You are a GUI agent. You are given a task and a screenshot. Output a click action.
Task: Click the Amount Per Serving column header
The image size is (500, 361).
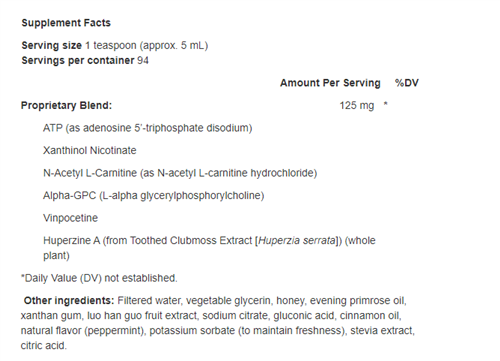click(330, 83)
